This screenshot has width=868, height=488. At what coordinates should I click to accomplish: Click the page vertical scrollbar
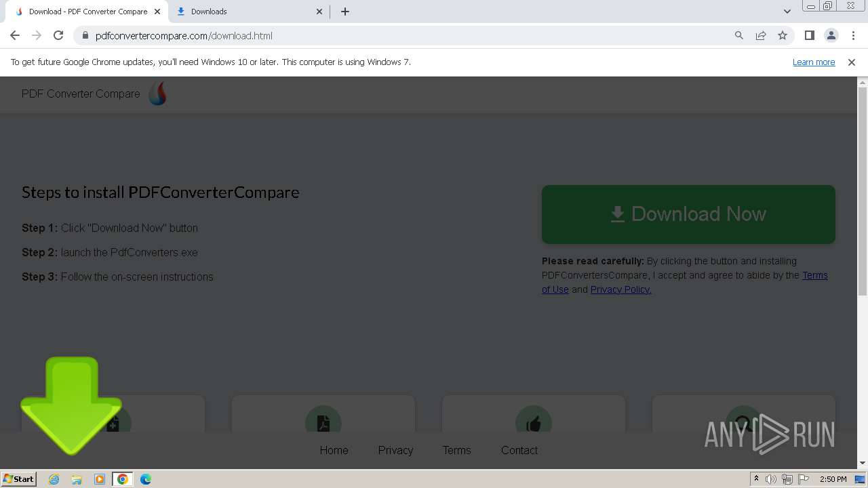click(x=863, y=192)
